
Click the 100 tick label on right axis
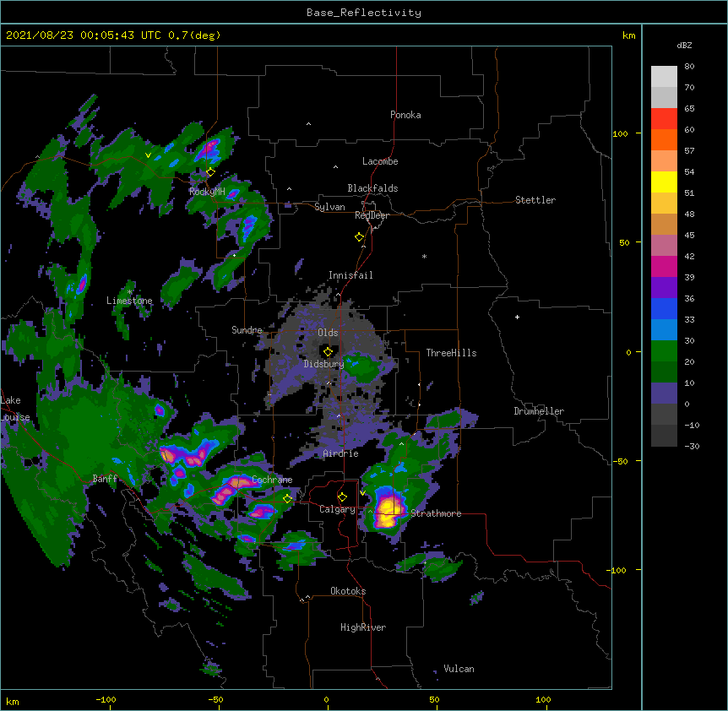click(x=620, y=133)
